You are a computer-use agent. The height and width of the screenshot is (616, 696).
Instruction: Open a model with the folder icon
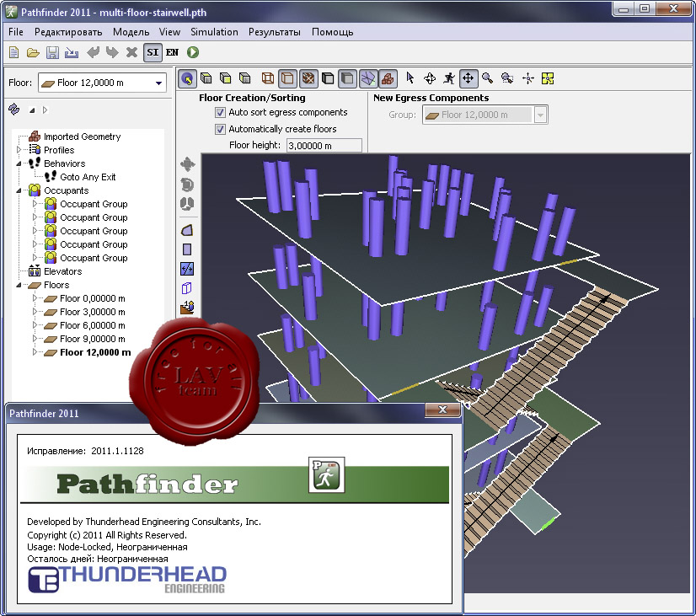(x=34, y=53)
